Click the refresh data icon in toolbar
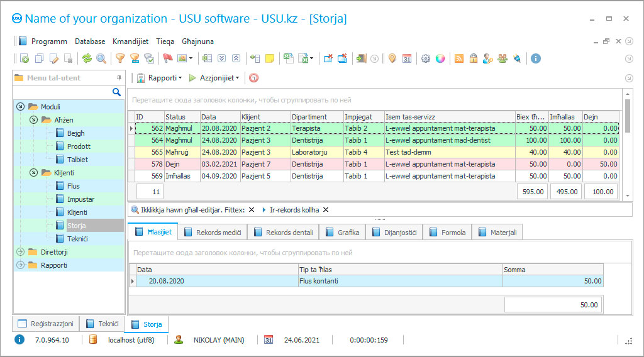644x357 pixels. tap(87, 58)
